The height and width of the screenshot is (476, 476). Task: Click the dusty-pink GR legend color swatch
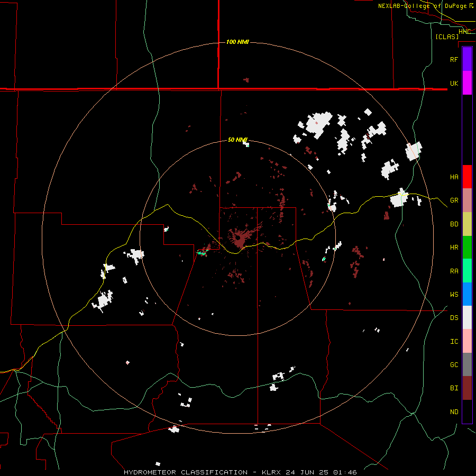pyautogui.click(x=467, y=200)
